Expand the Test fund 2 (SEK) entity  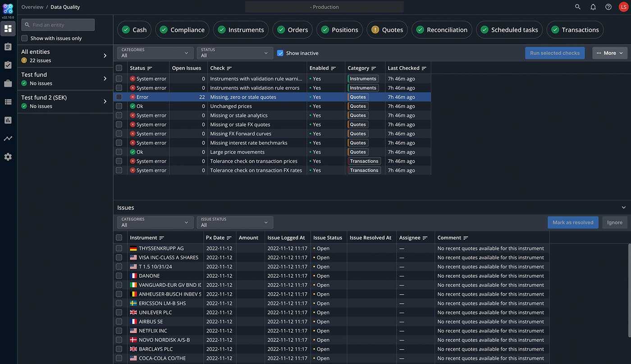click(x=105, y=101)
